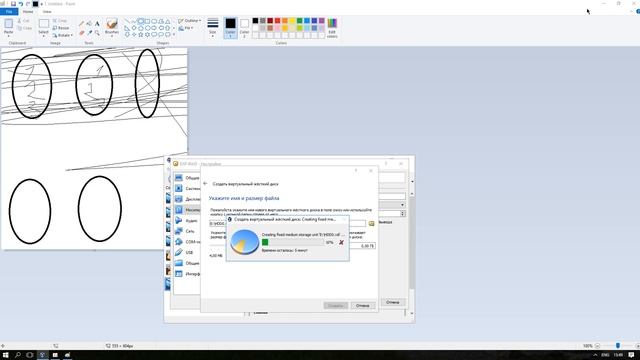This screenshot has height=360, width=640.
Task: Open the shape Outline dropdown
Action: click(189, 20)
